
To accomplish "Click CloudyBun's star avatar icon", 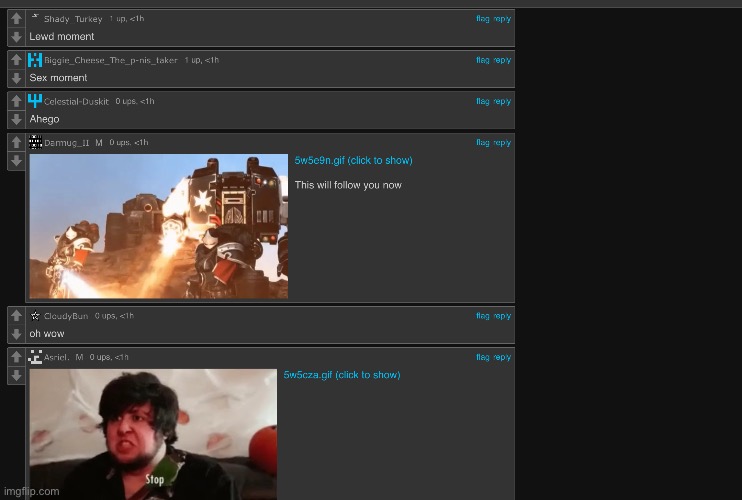I will (x=35, y=316).
